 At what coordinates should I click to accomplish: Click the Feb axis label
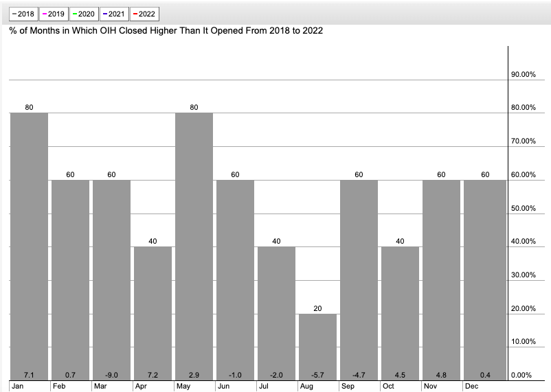59,386
